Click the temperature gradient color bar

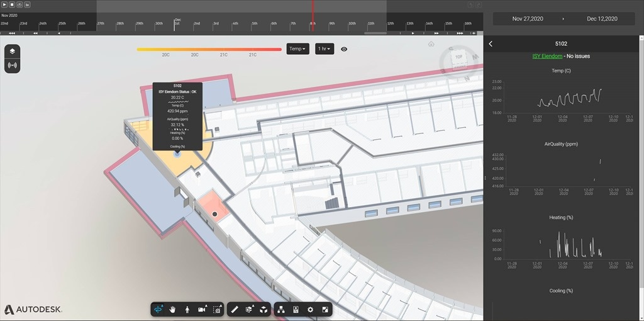tap(209, 49)
